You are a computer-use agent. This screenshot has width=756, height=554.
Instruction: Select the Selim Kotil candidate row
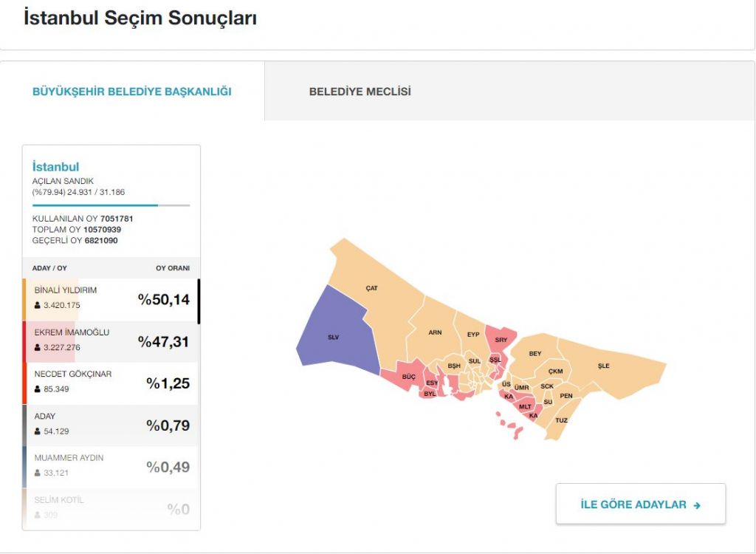[111, 507]
